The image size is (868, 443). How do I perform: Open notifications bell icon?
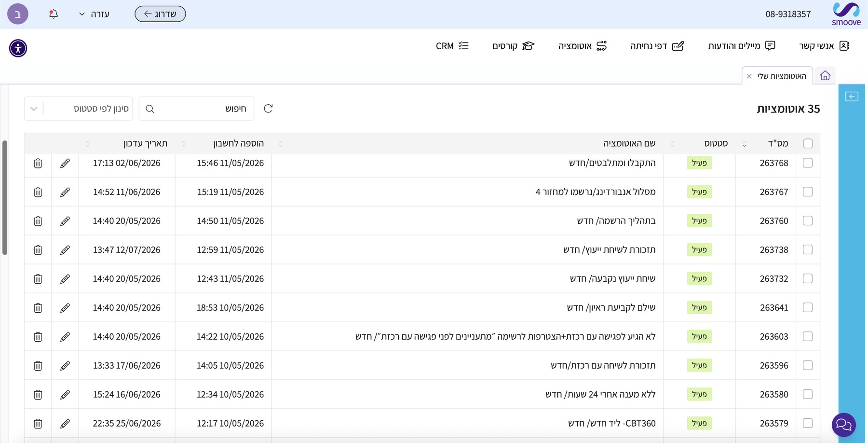tap(54, 14)
